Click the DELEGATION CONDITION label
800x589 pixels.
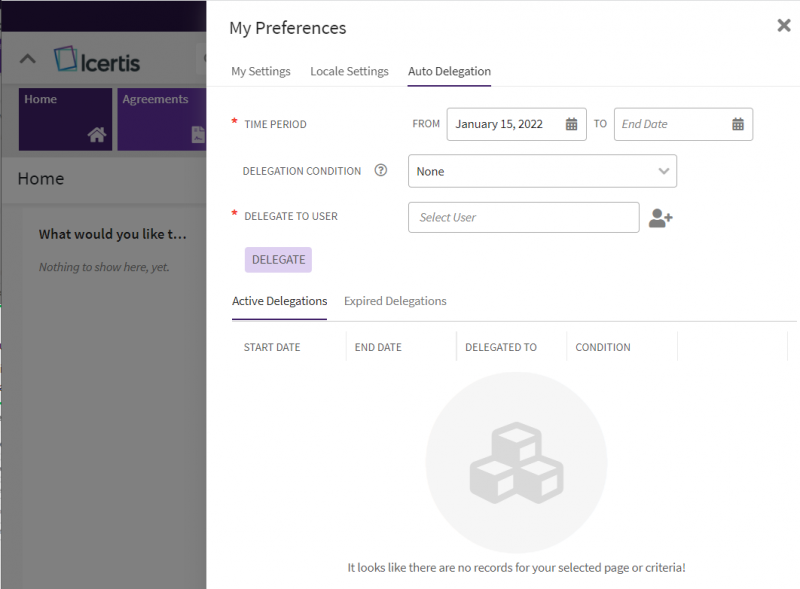point(302,171)
